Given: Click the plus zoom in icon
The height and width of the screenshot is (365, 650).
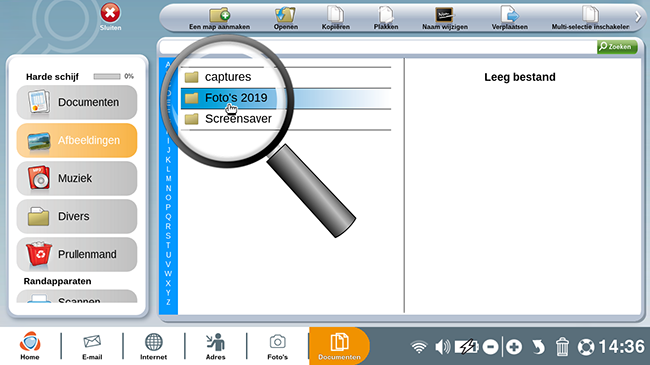Looking at the screenshot, I should (x=514, y=347).
